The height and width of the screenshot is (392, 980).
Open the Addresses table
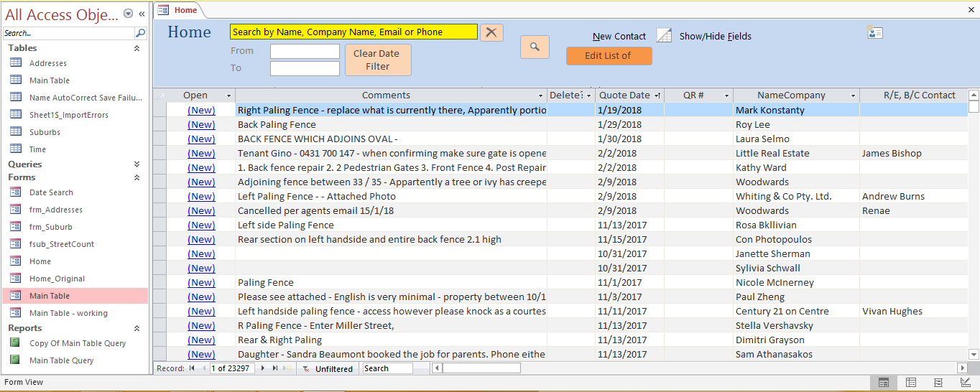click(48, 63)
